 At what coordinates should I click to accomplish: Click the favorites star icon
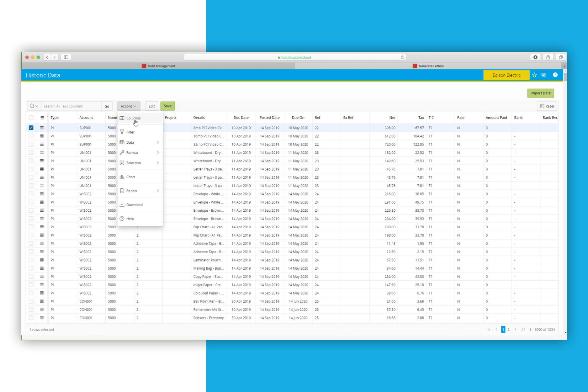pos(534,75)
